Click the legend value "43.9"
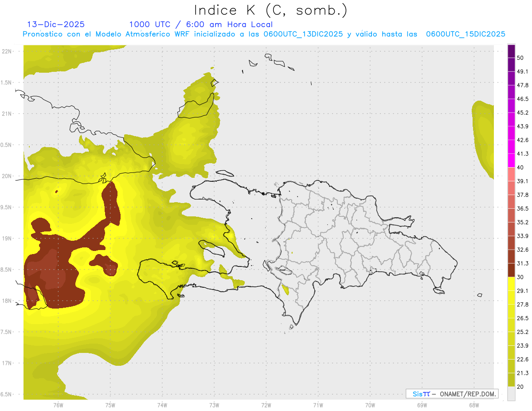The height and width of the screenshot is (411, 532). pyautogui.click(x=523, y=126)
